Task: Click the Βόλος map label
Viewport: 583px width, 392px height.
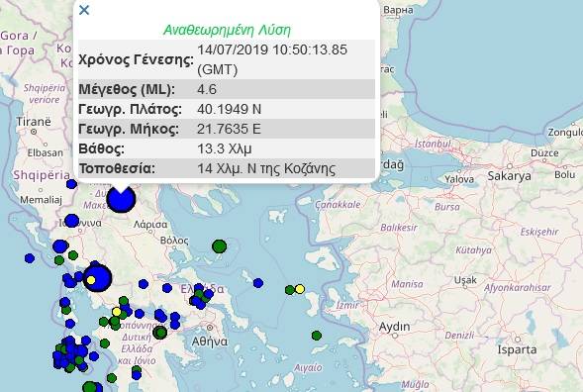Action: 174,241
